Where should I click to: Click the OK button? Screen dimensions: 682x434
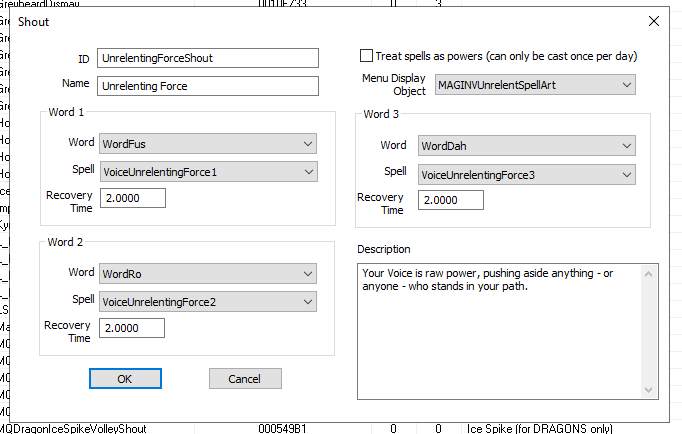pos(124,379)
